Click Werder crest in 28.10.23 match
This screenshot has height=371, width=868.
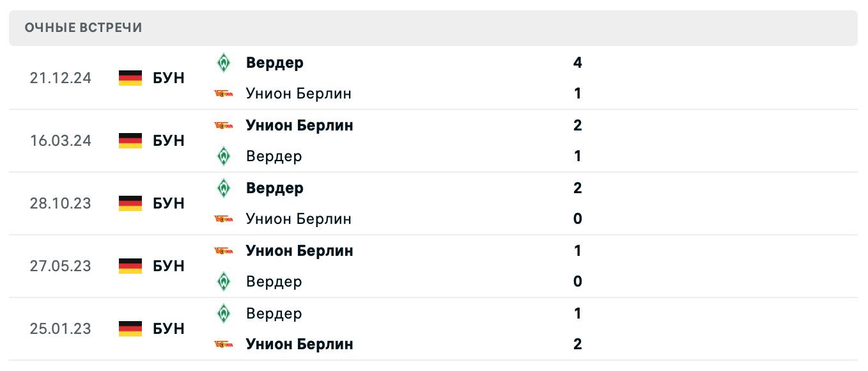click(223, 188)
